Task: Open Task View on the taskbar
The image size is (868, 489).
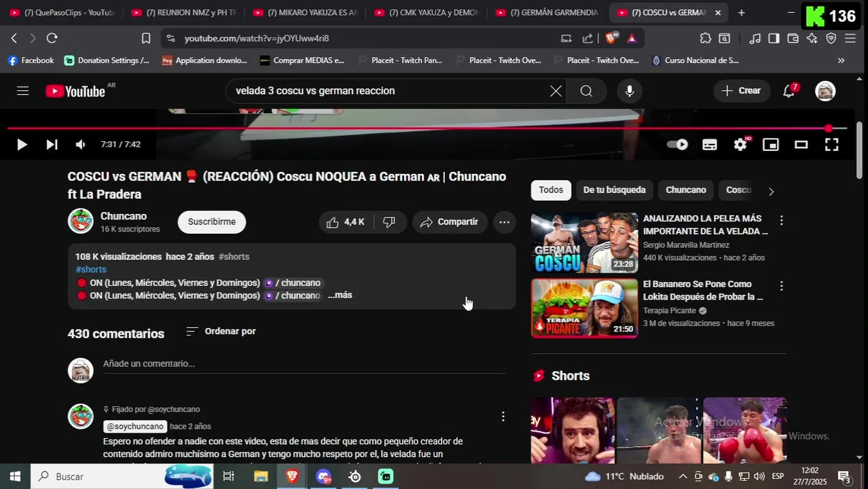Action: coord(229,477)
